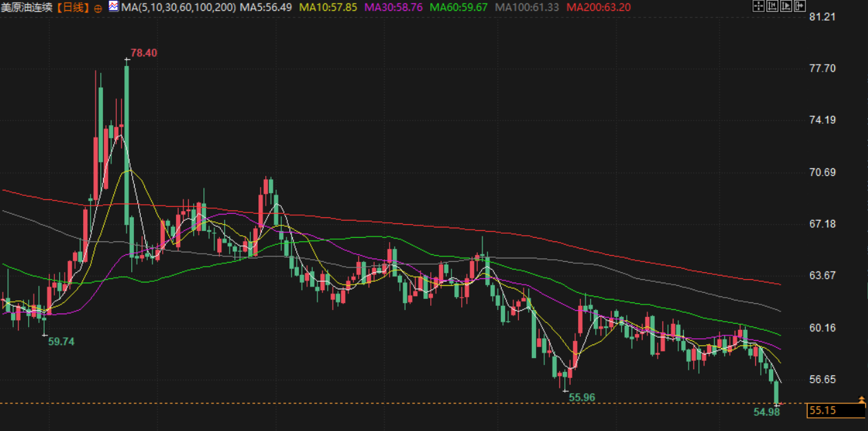Click the expand chart range play icon
Image resolution: width=868 pixels, height=431 pixels.
click(786, 5)
